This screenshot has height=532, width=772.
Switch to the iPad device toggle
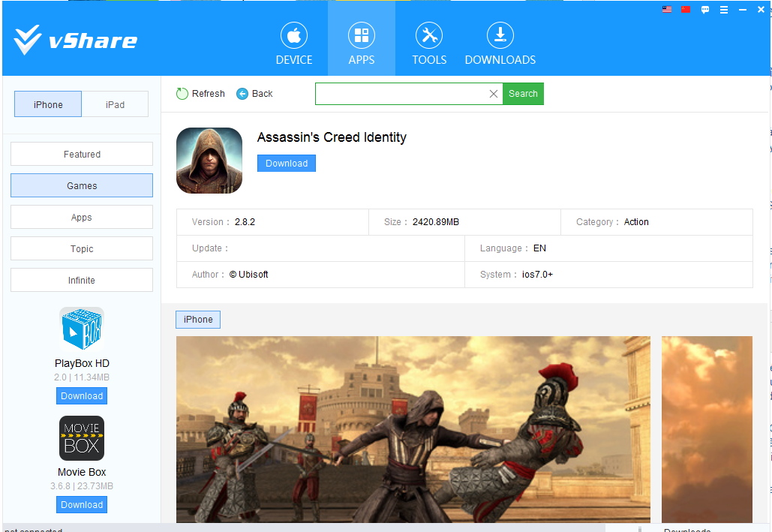pos(115,104)
